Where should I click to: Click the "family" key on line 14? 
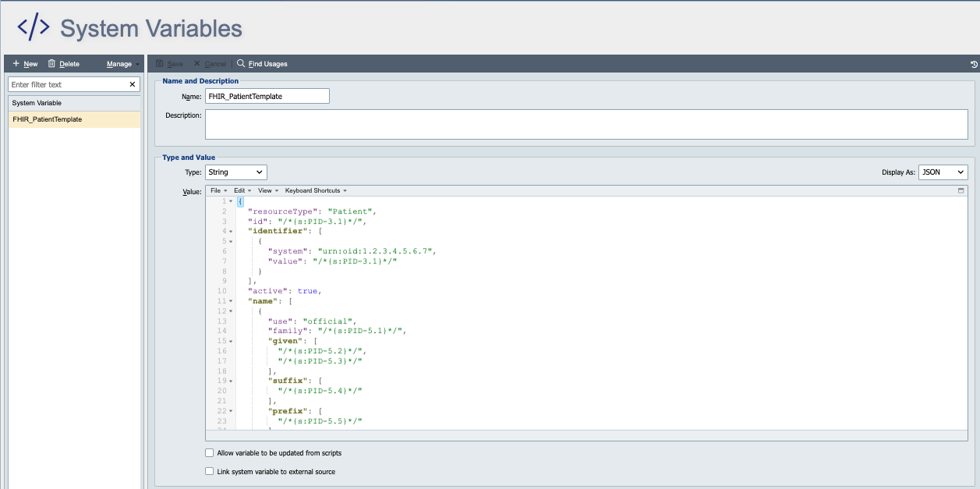pos(288,331)
